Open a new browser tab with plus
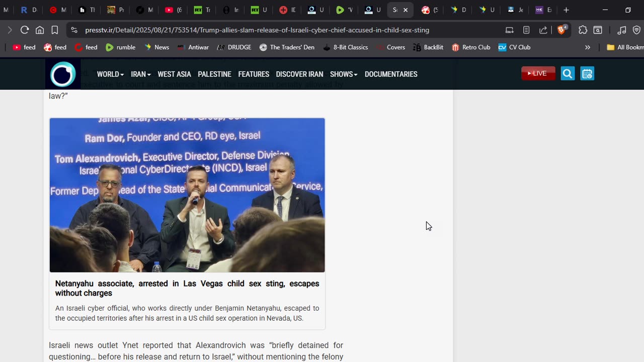This screenshot has width=644, height=362. (x=566, y=10)
